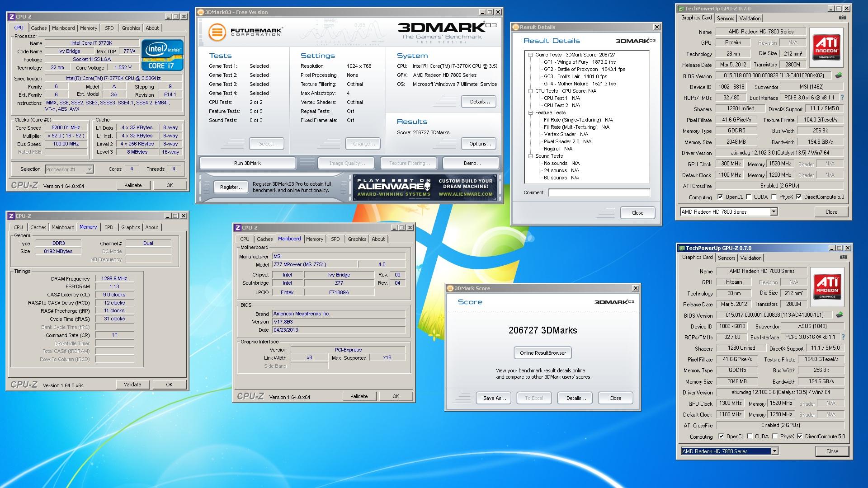This screenshot has width=868, height=488.
Task: Select the GT4 - Mother Nature result row
Action: click(x=580, y=84)
